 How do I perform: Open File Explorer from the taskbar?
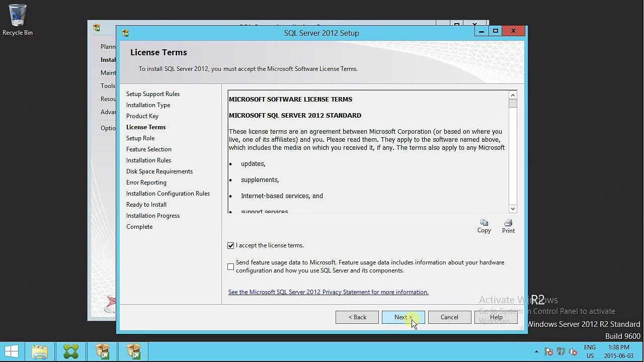pyautogui.click(x=40, y=351)
